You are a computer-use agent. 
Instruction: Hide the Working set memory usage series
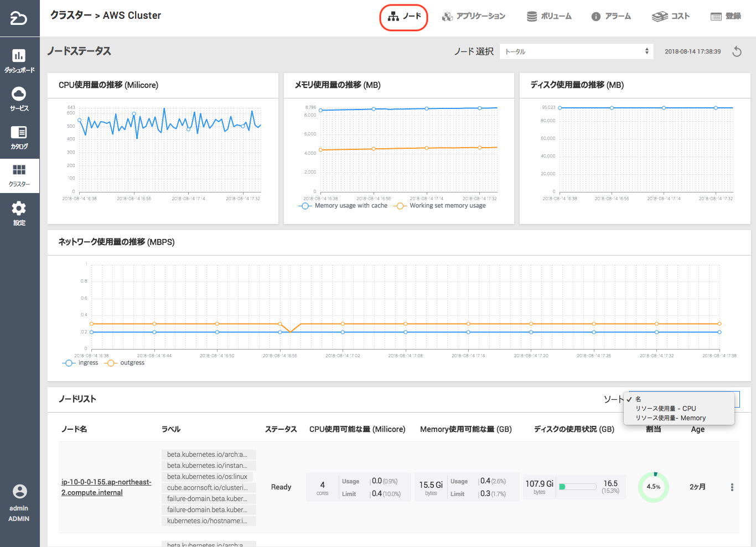coord(441,206)
